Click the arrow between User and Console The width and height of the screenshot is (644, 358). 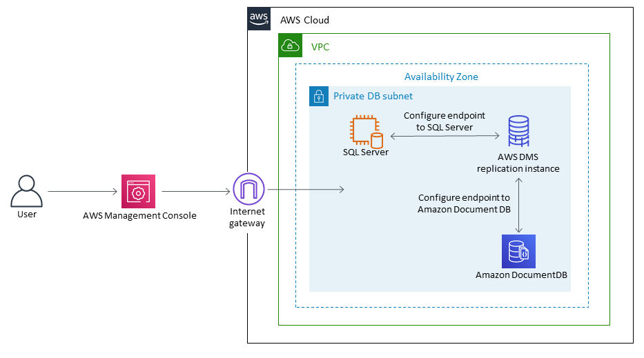(81, 191)
